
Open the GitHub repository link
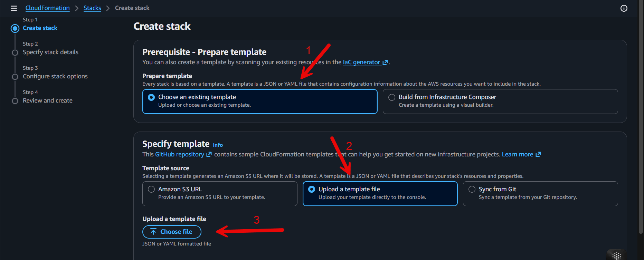click(x=180, y=154)
